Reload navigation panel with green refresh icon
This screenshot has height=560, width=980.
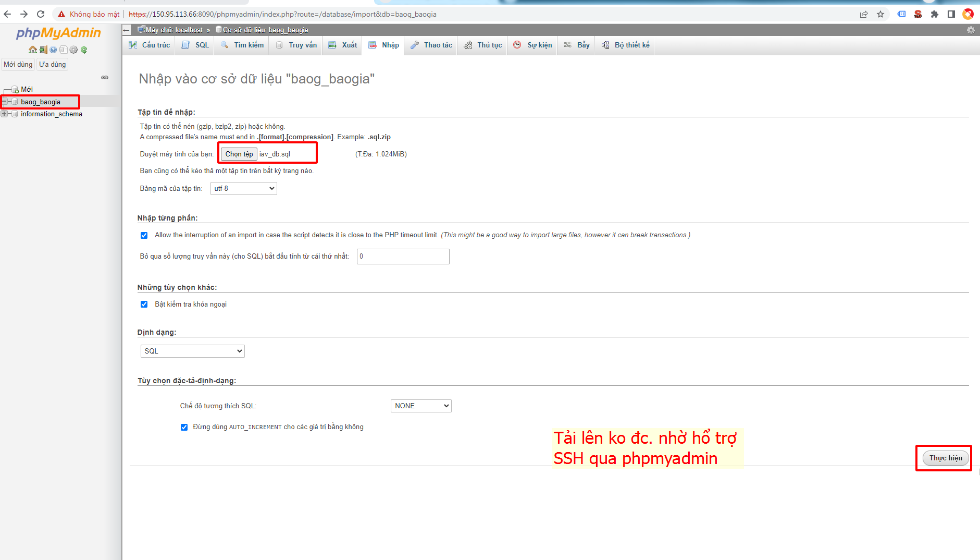tap(84, 50)
